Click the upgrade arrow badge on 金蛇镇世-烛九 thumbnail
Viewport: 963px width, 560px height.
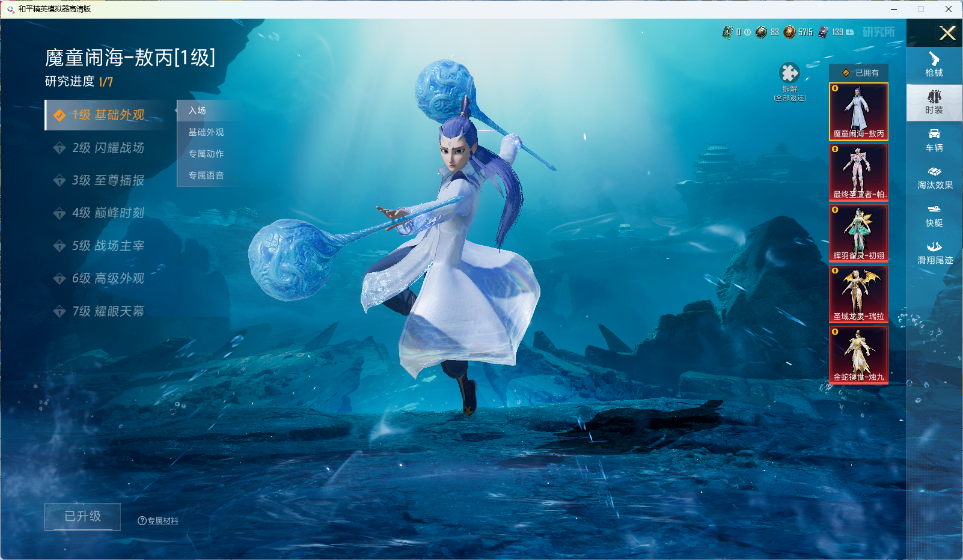click(835, 332)
